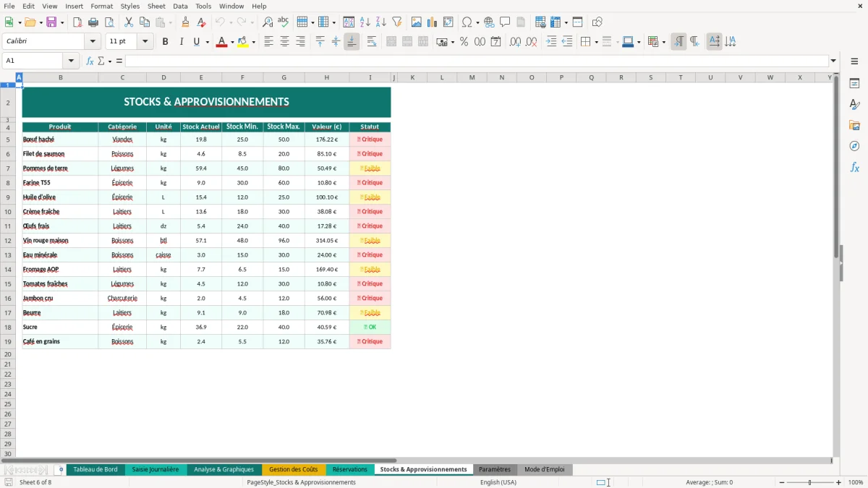Insert an image using toolbar icon

(417, 22)
